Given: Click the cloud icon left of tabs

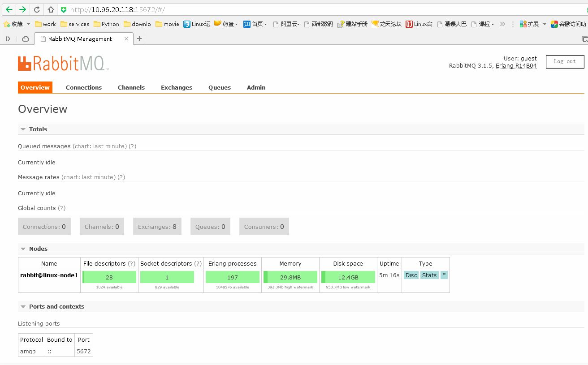Looking at the screenshot, I should pos(26,39).
